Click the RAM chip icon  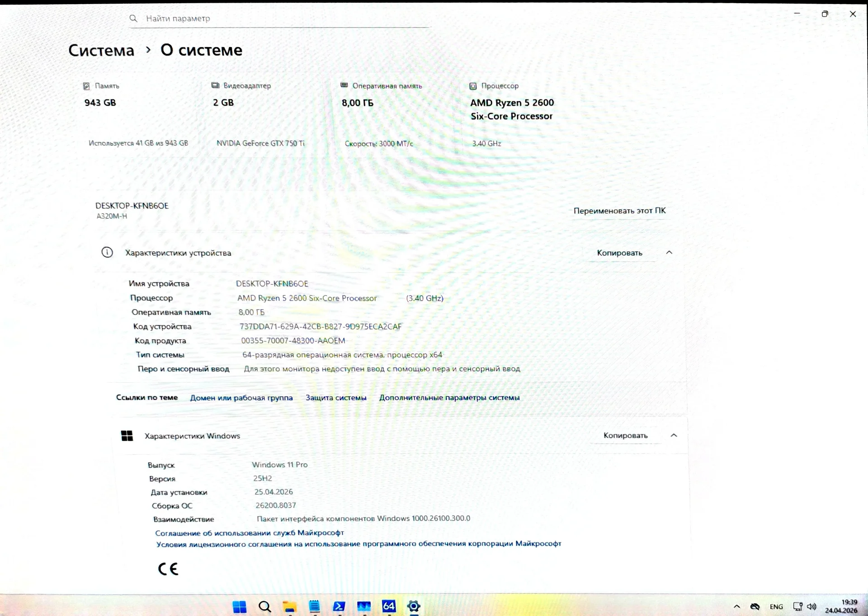pos(344,85)
